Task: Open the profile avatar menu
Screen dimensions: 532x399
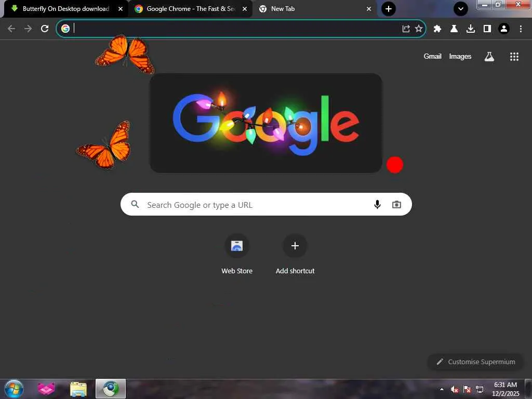Action: tap(504, 29)
